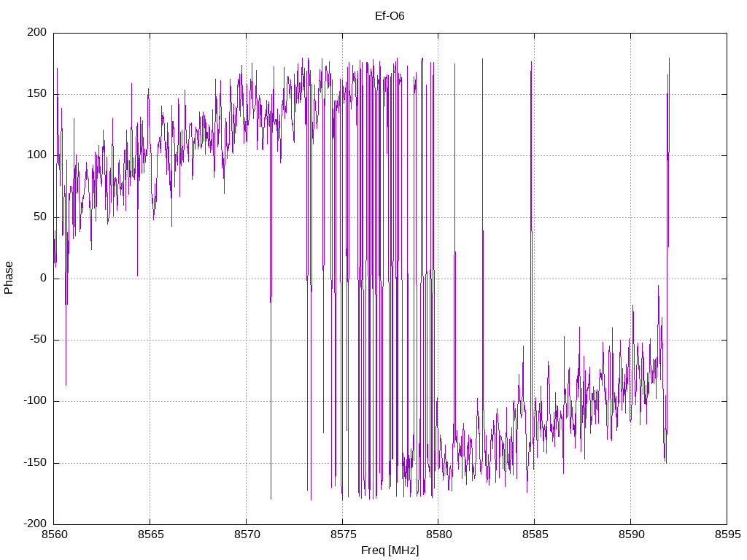
Task: Click x-axis tick label '8595'
Action: [x=727, y=534]
